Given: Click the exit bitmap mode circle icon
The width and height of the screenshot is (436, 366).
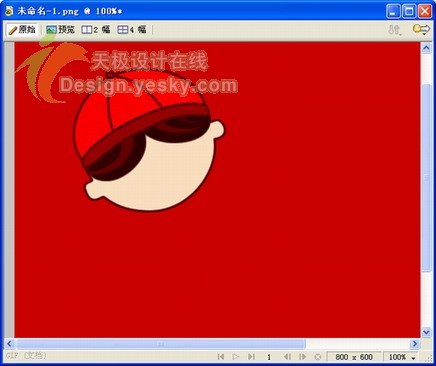Looking at the screenshot, I should 318,357.
